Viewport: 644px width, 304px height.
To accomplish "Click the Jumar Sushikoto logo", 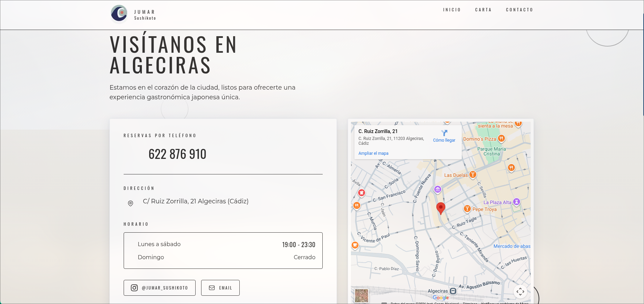I will (x=119, y=14).
